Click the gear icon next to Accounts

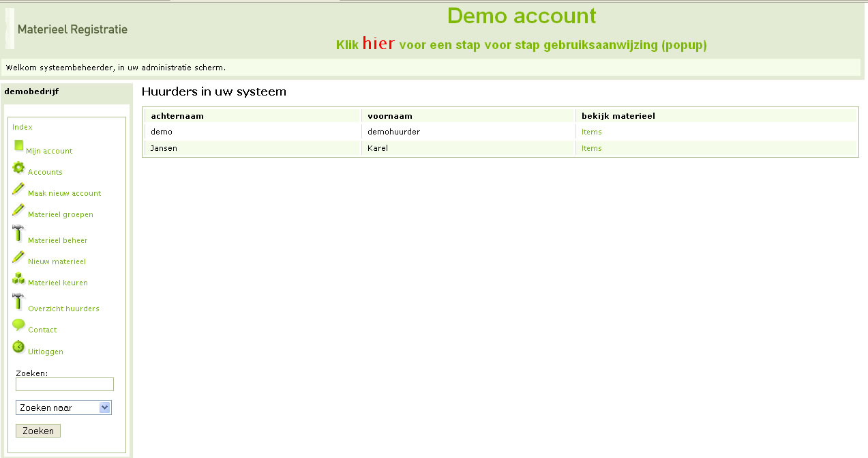(18, 167)
